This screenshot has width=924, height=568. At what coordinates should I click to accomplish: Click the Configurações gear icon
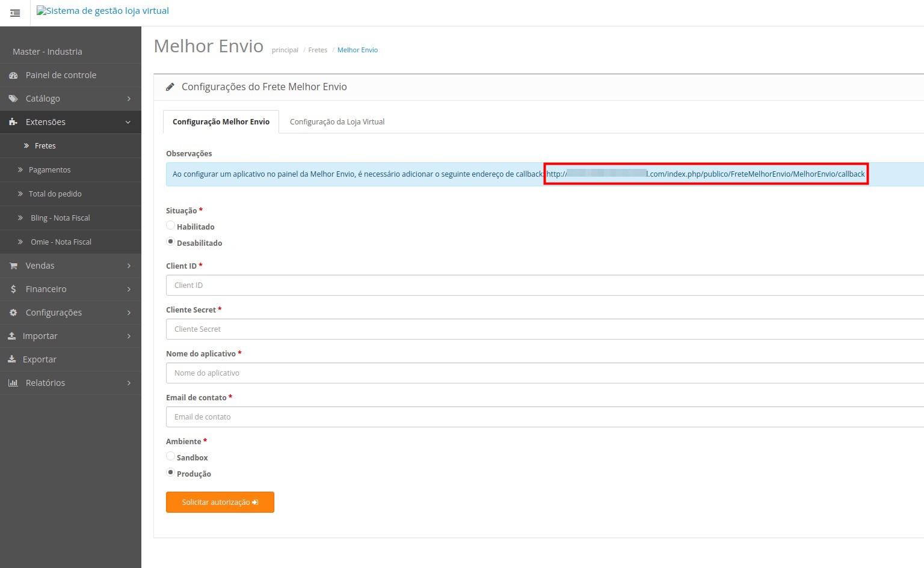click(x=13, y=313)
